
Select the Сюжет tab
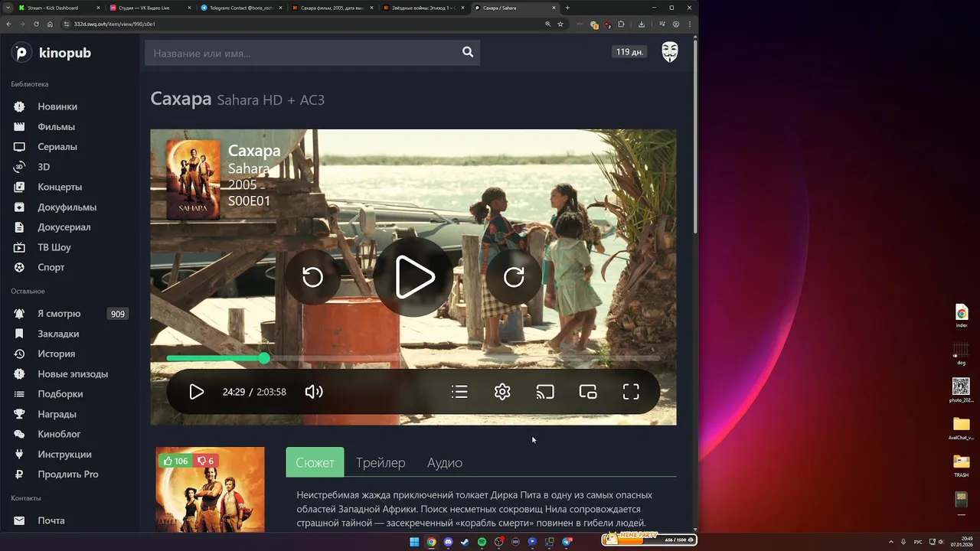click(x=315, y=462)
